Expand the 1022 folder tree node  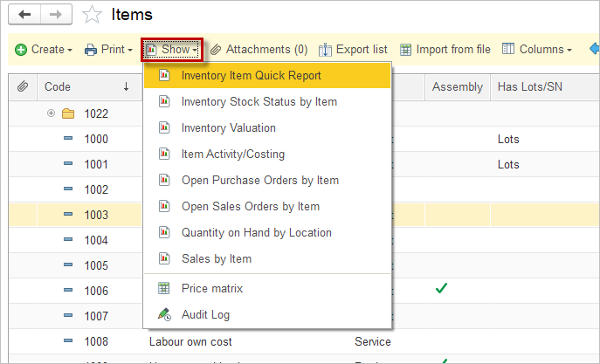point(51,113)
